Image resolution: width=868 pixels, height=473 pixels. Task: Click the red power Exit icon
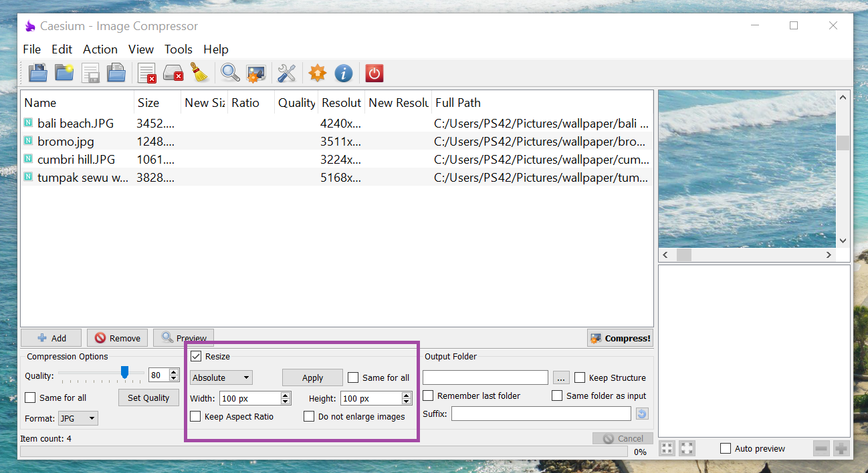point(374,73)
